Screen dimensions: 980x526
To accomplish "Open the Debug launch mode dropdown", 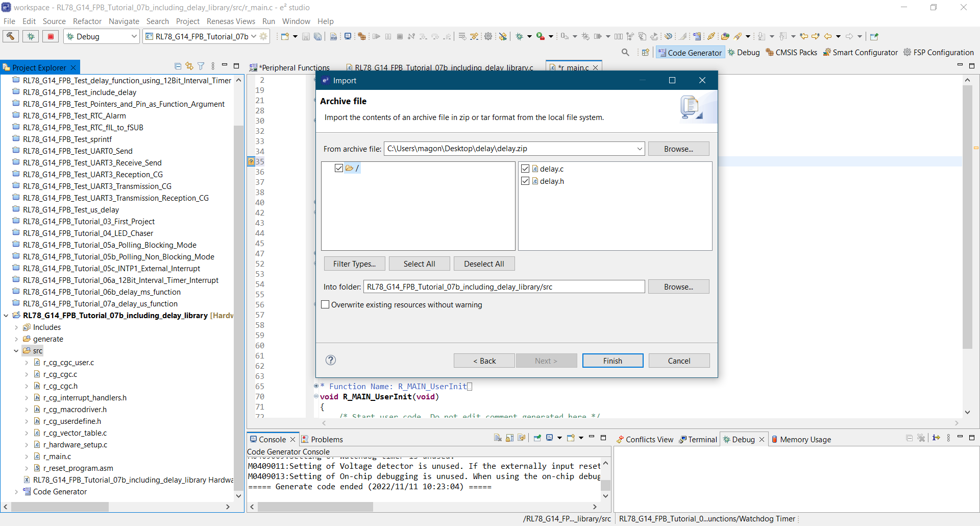I will [134, 37].
